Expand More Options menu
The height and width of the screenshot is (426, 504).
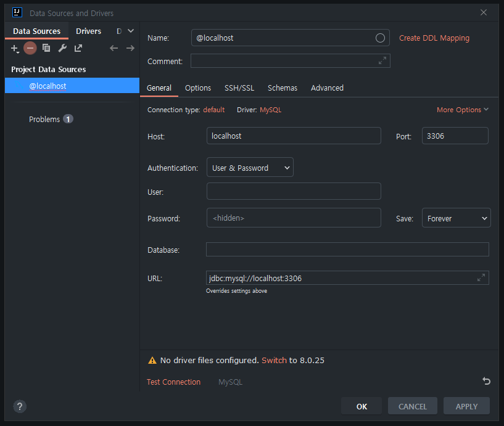[463, 110]
